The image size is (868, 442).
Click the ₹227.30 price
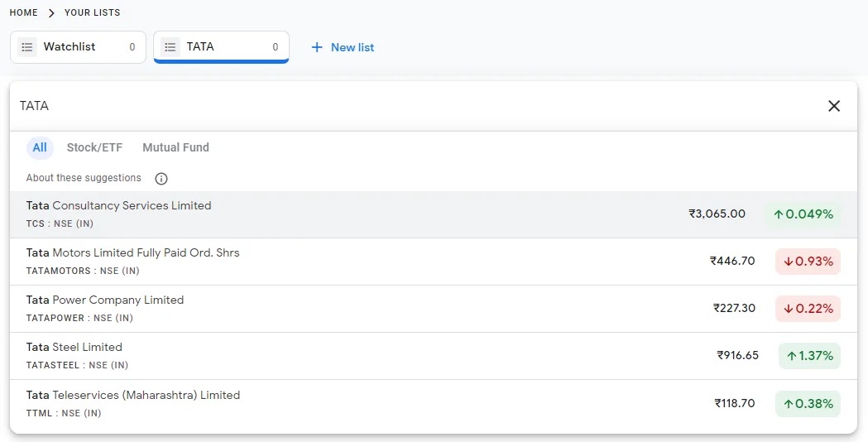[734, 308]
